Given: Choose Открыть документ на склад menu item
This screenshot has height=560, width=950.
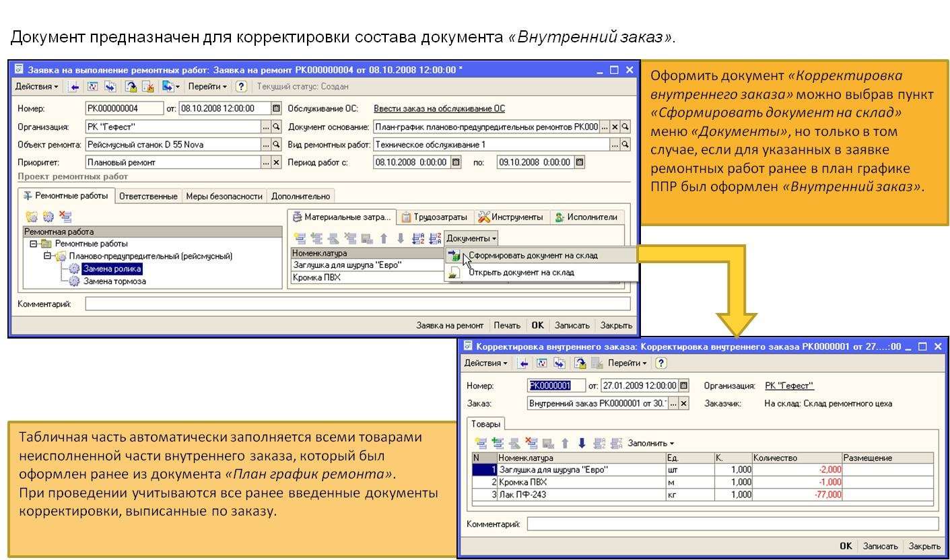Looking at the screenshot, I should click(x=541, y=272).
